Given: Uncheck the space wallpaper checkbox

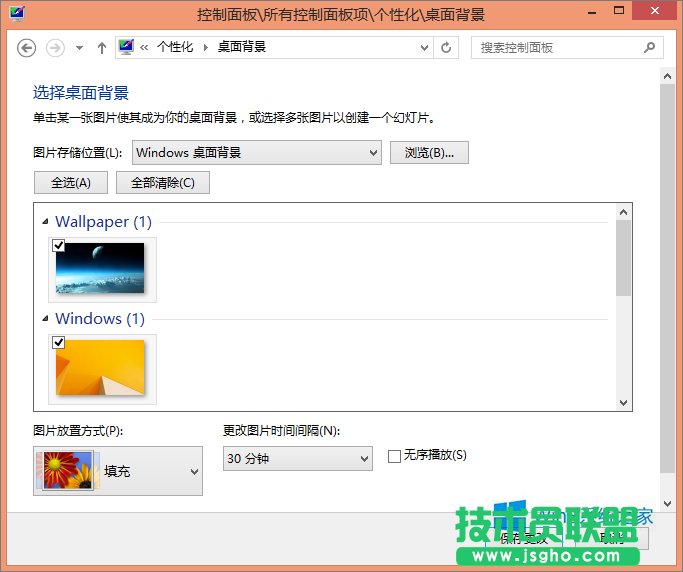Looking at the screenshot, I should pos(58,245).
